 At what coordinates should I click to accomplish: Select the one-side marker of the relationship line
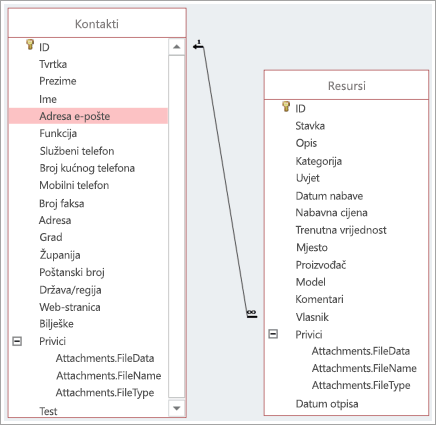198,45
